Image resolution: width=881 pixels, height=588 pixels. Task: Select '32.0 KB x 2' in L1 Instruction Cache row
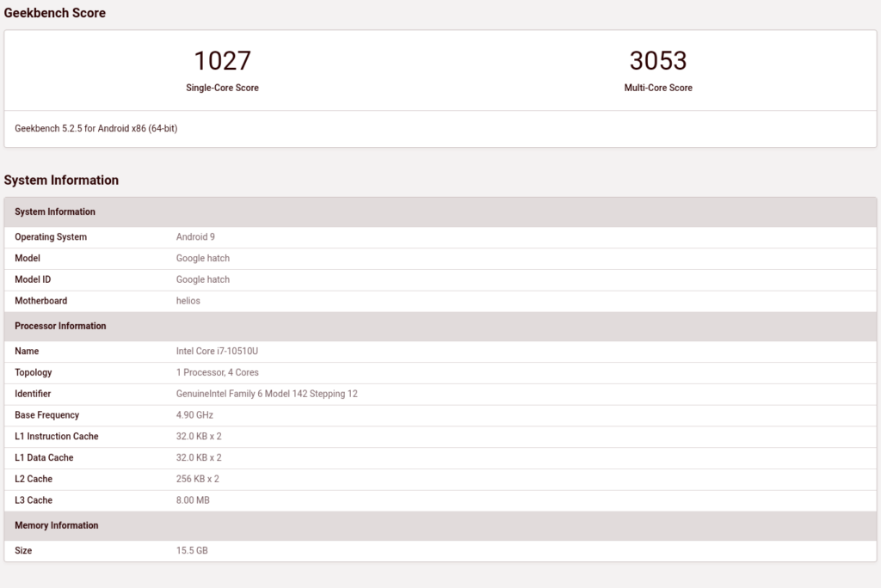point(199,437)
